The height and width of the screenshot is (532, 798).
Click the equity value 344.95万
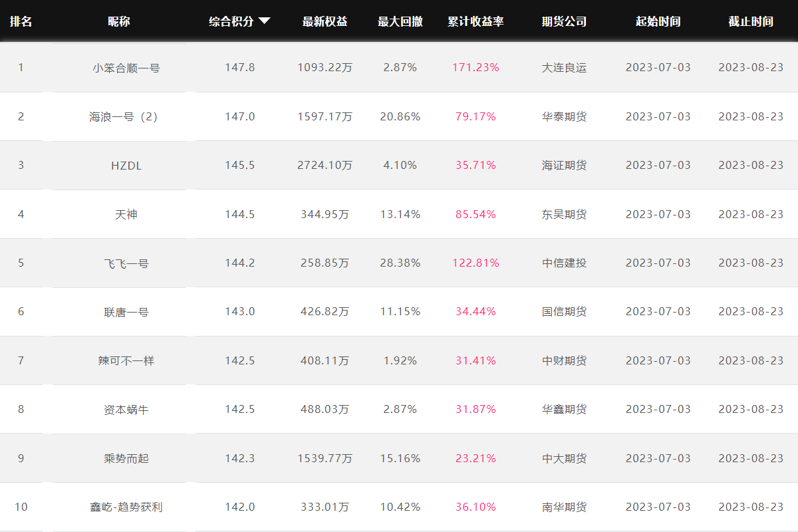click(x=325, y=214)
